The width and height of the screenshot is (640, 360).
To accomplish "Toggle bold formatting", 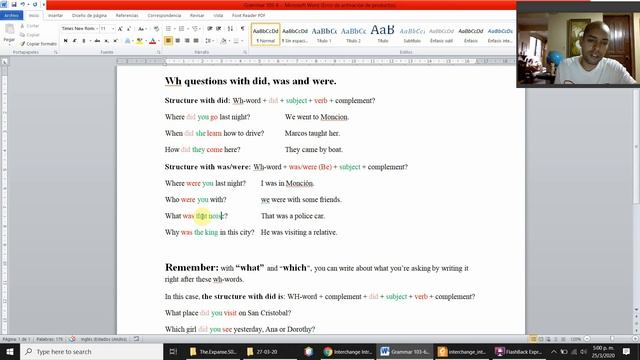I will (66, 41).
